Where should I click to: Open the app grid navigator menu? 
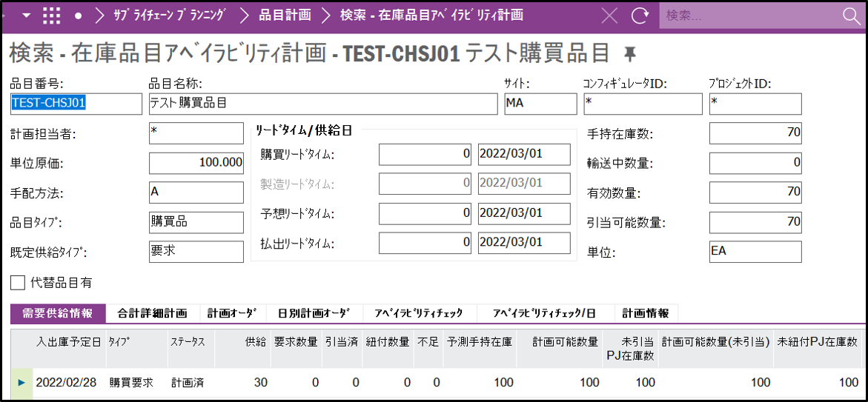[51, 16]
